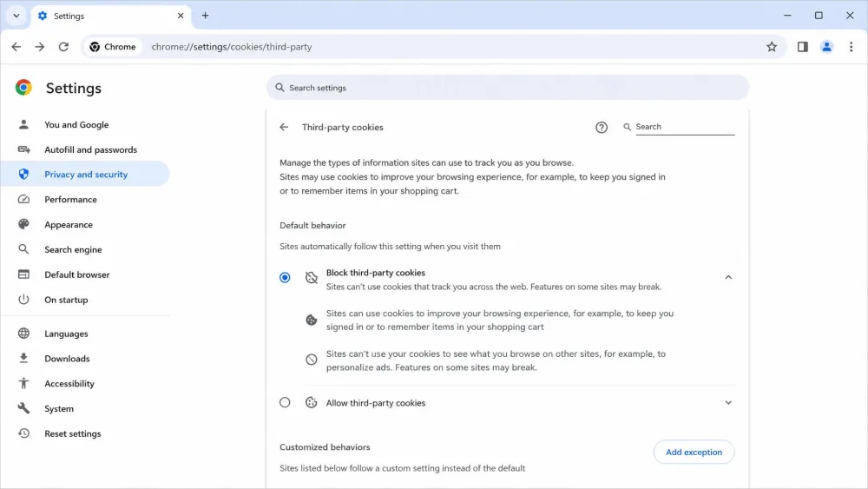Click magnifier icon in Search settings bar
The width and height of the screenshot is (868, 489).
pyautogui.click(x=279, y=88)
